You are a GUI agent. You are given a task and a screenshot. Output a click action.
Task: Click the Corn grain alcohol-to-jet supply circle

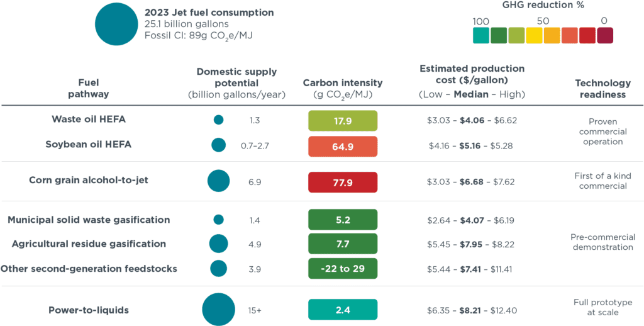[218, 181]
